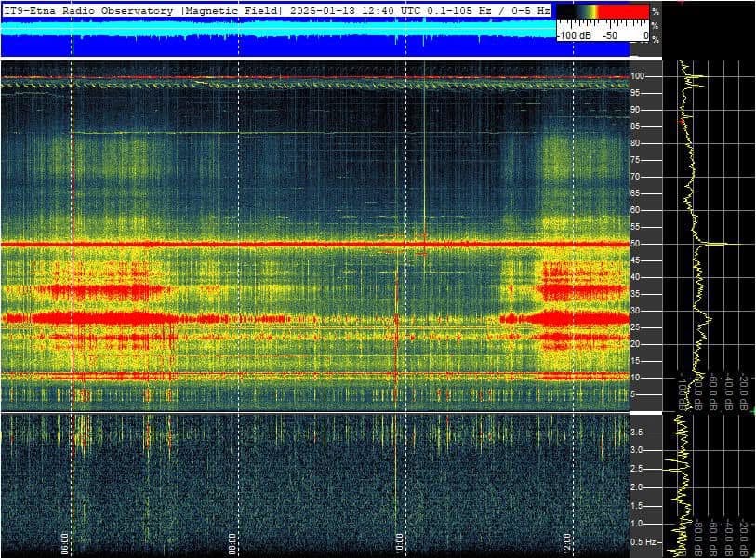The width and height of the screenshot is (756, 559).
Task: Click the 3.5 Hz label on the lower axis
Action: click(x=640, y=432)
